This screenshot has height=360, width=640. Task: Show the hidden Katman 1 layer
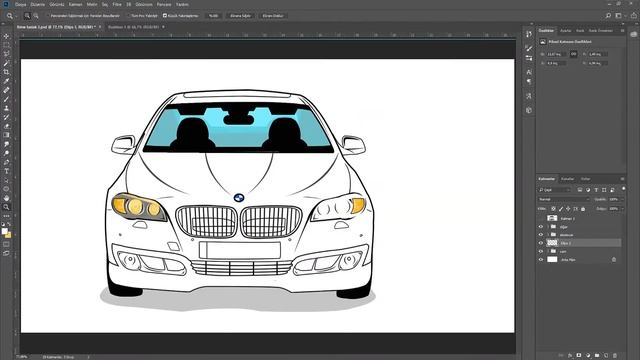(541, 218)
